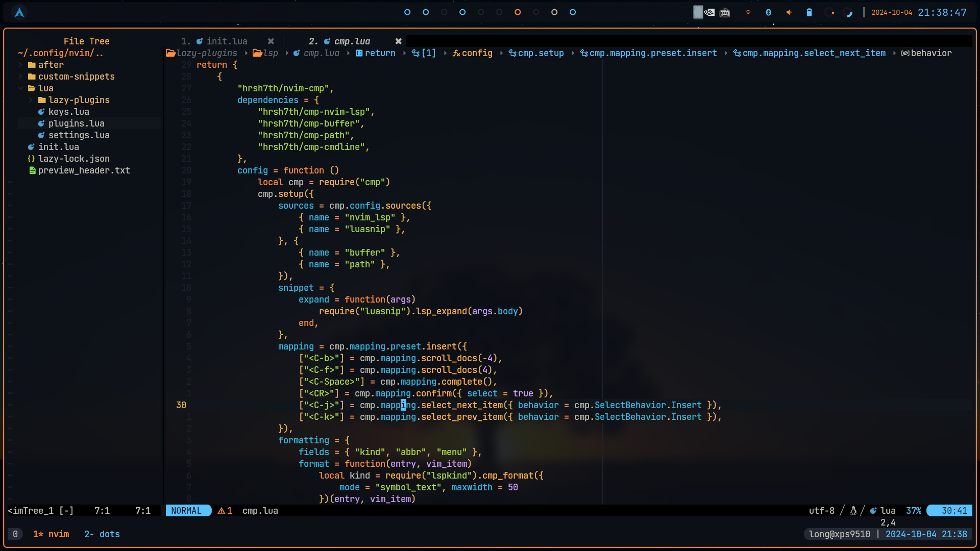This screenshot has height=551, width=980.
Task: Click the 'config' function breadcrumb
Action: (x=473, y=53)
